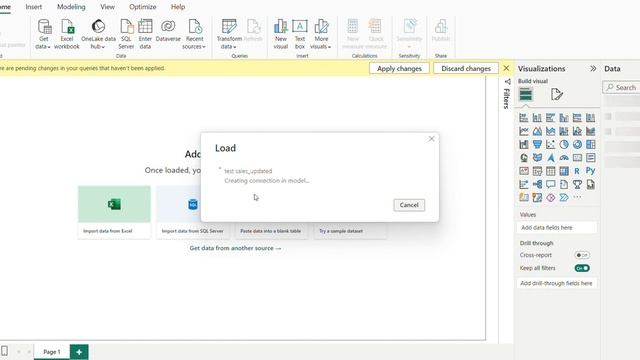Select the Line chart visual
Image resolution: width=640 pixels, height=360 pixels.
coord(524,131)
